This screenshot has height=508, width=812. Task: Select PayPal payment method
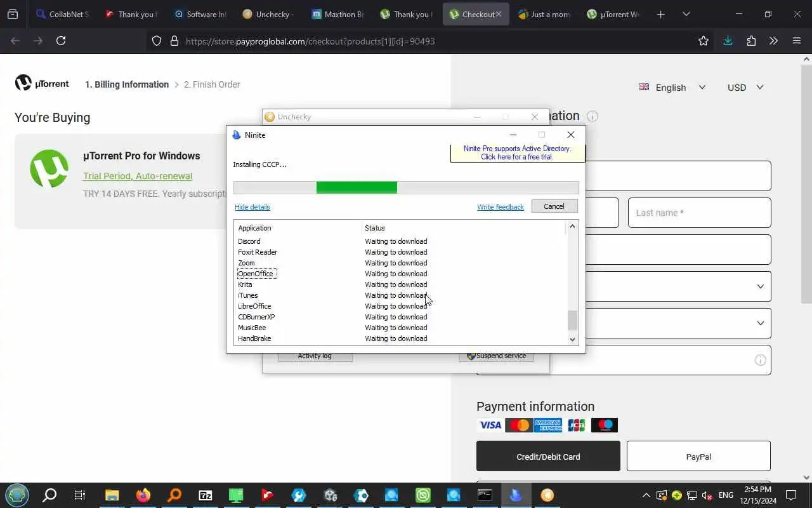pos(698,457)
